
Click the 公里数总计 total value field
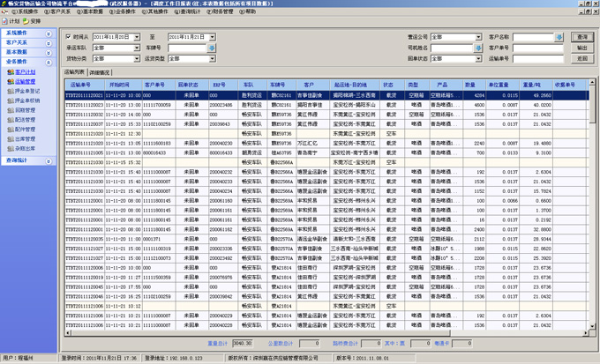(309, 344)
